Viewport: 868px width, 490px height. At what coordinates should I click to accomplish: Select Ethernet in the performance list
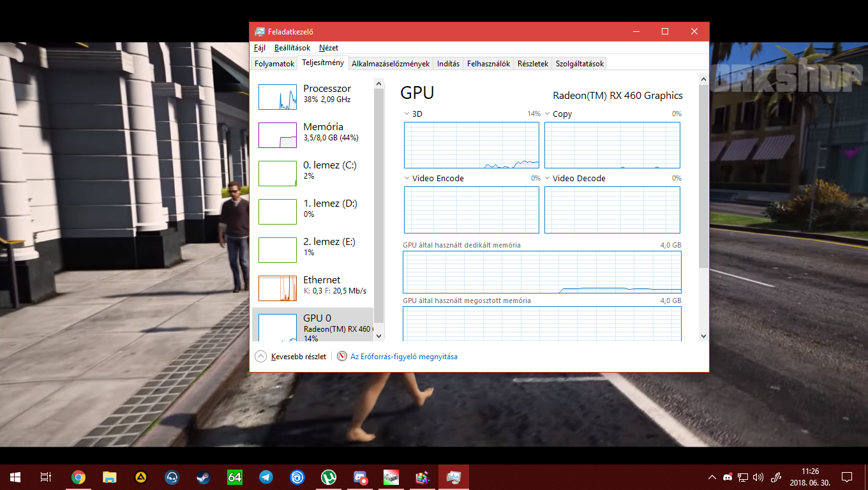point(313,288)
